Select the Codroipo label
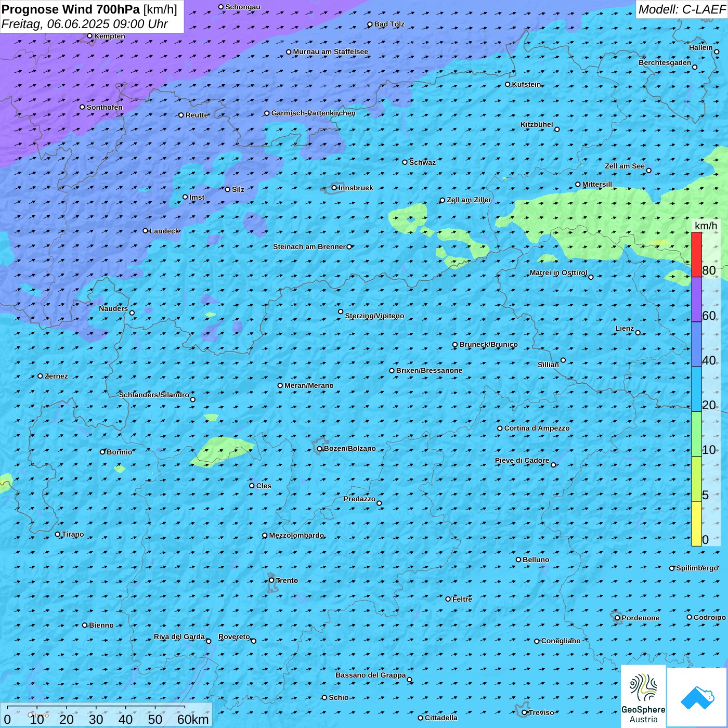 coord(710,617)
